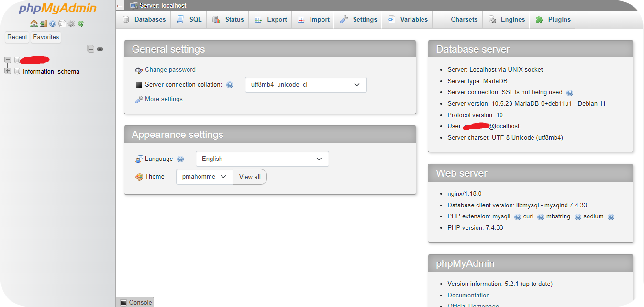644x307 pixels.
Task: Click the text 'PHP version: 7.4.33'
Action: (476, 228)
